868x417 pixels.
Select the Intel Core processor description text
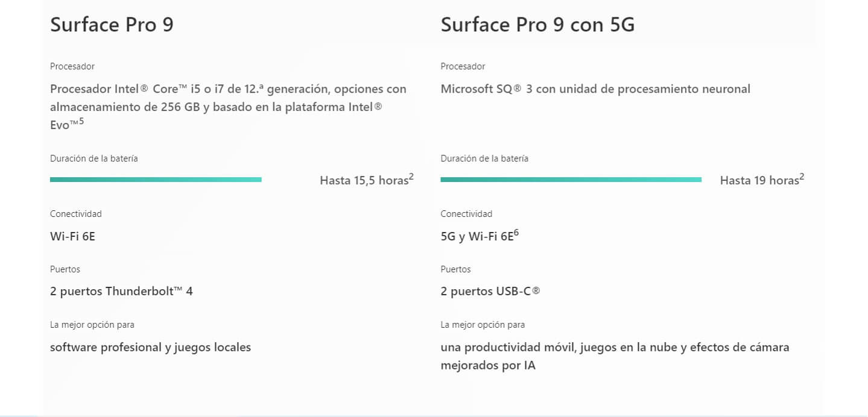point(228,107)
